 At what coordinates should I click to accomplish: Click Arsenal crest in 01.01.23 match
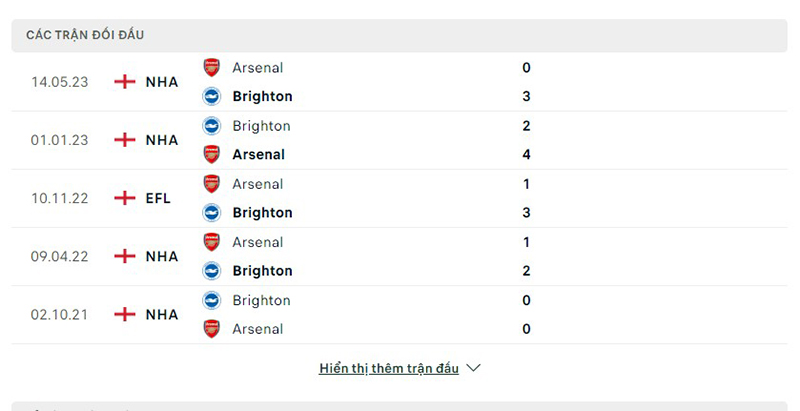(x=211, y=155)
